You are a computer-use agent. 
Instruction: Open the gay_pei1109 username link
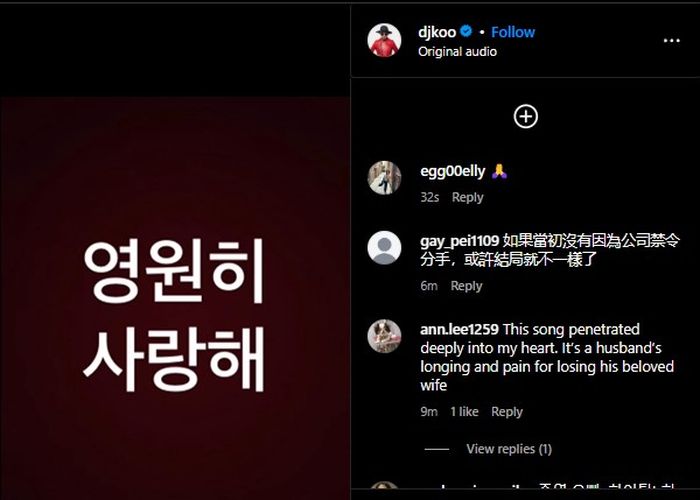tap(459, 241)
